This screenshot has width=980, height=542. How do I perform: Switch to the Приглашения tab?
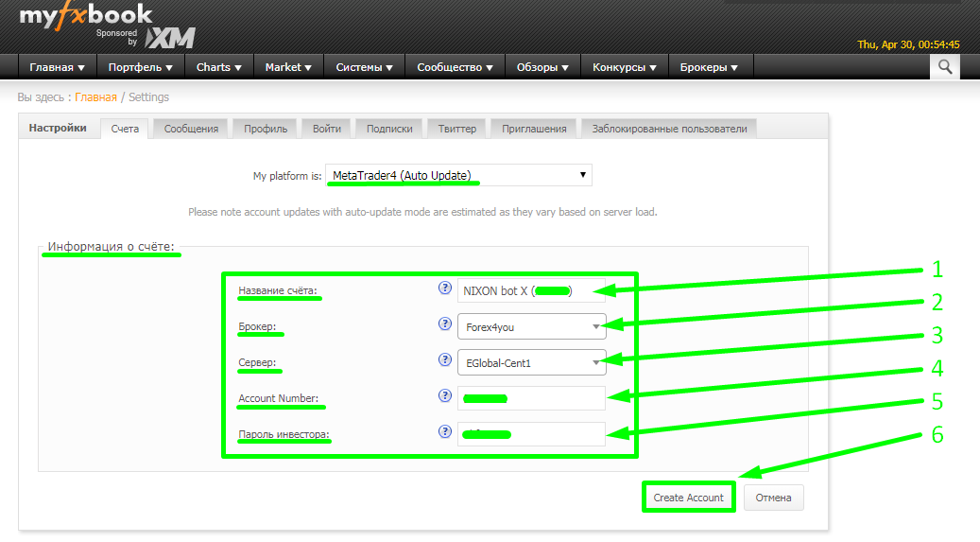534,129
